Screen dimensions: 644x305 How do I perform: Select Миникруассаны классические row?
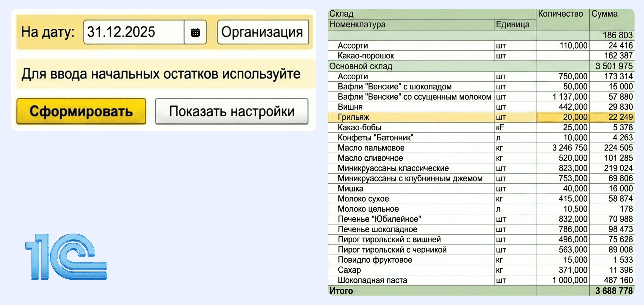[x=481, y=168]
